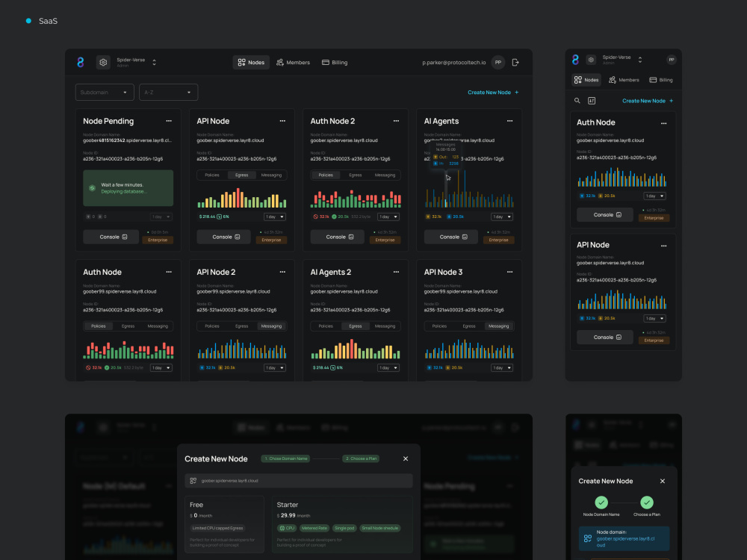Click the A-Z sort icon in mobile panel

[592, 101]
